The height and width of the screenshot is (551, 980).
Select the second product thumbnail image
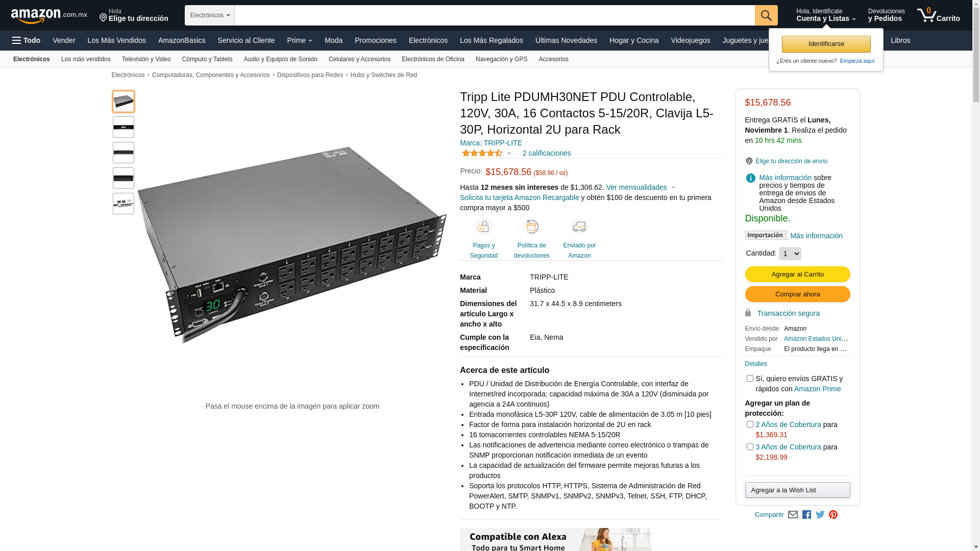(x=124, y=127)
